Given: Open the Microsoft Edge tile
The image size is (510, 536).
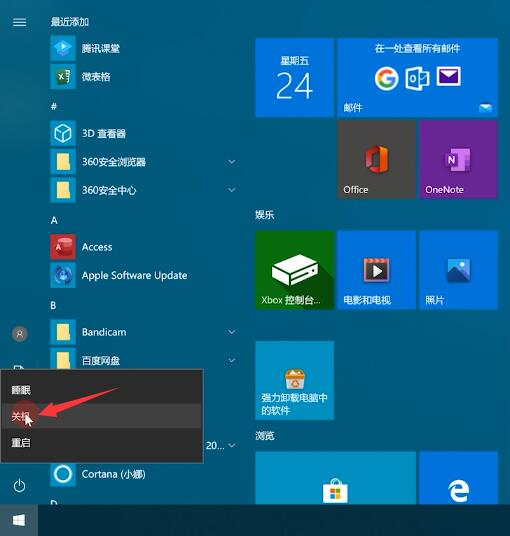Looking at the screenshot, I should (458, 478).
